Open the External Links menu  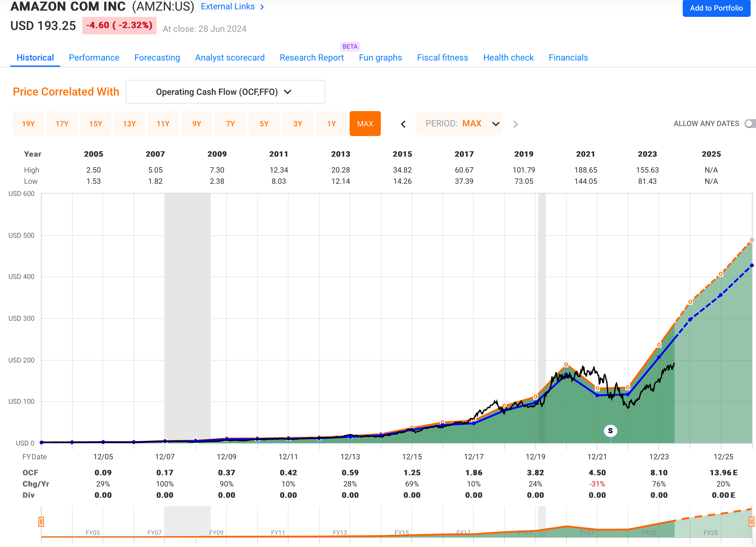228,7
